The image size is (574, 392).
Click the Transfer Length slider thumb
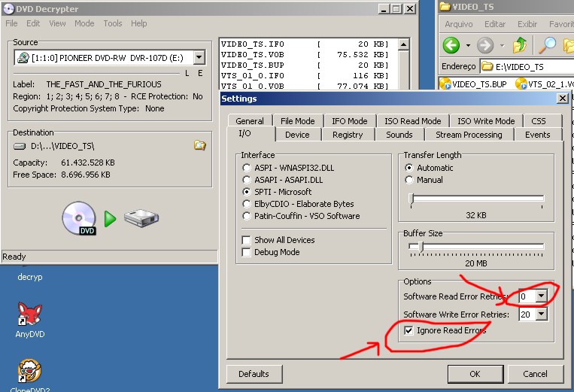click(x=411, y=199)
